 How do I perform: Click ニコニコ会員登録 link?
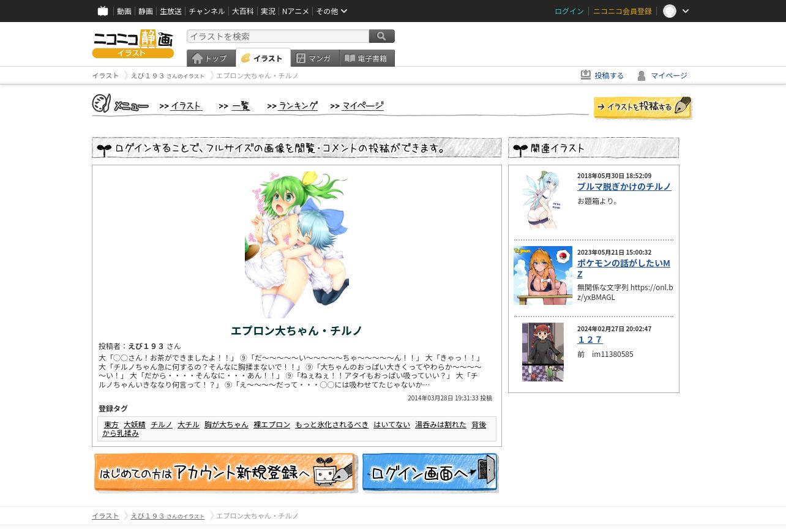click(x=623, y=11)
